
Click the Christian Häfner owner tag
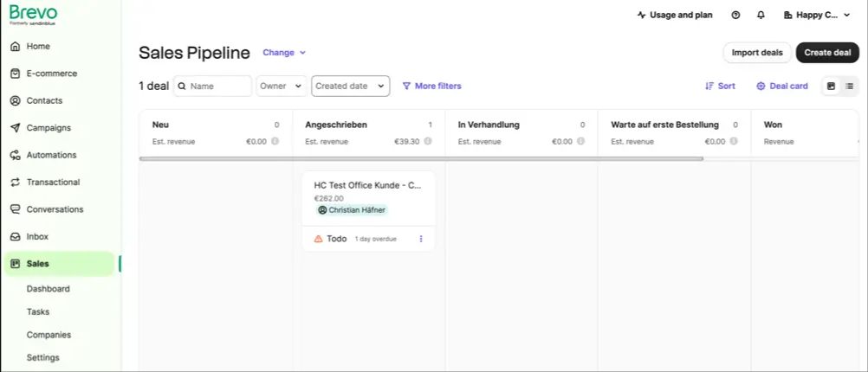click(x=352, y=210)
